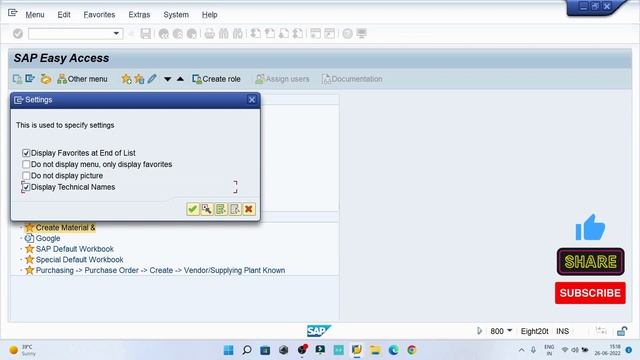Open the Extras menu

point(139,15)
